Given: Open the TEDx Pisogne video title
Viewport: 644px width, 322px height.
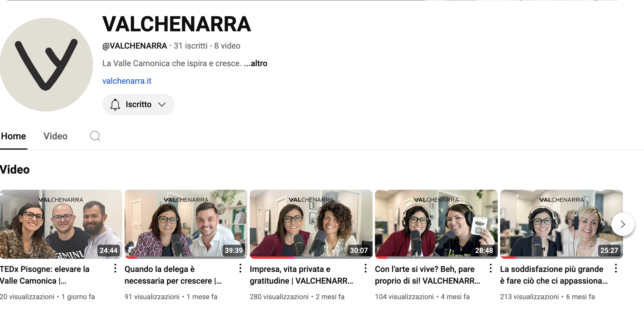Looking at the screenshot, I should tap(45, 275).
